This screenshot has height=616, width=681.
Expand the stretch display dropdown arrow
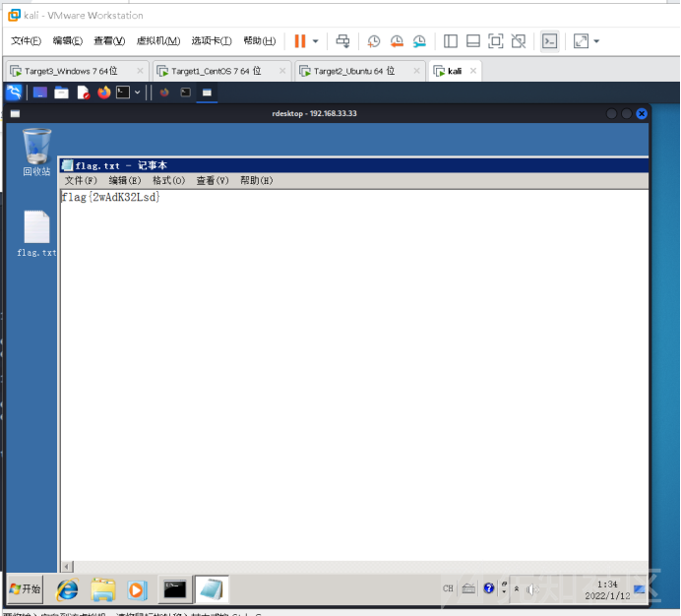coord(596,41)
